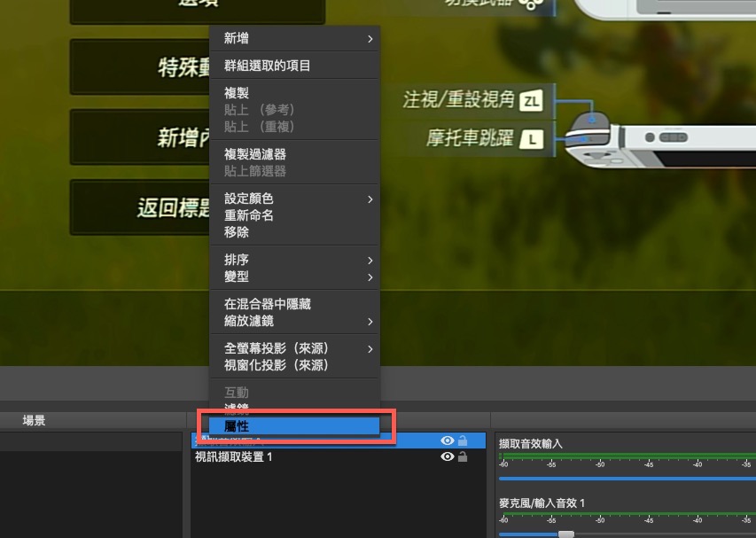Hide the 視訊擷取裝置 1 source
The image size is (756, 538).
[448, 456]
